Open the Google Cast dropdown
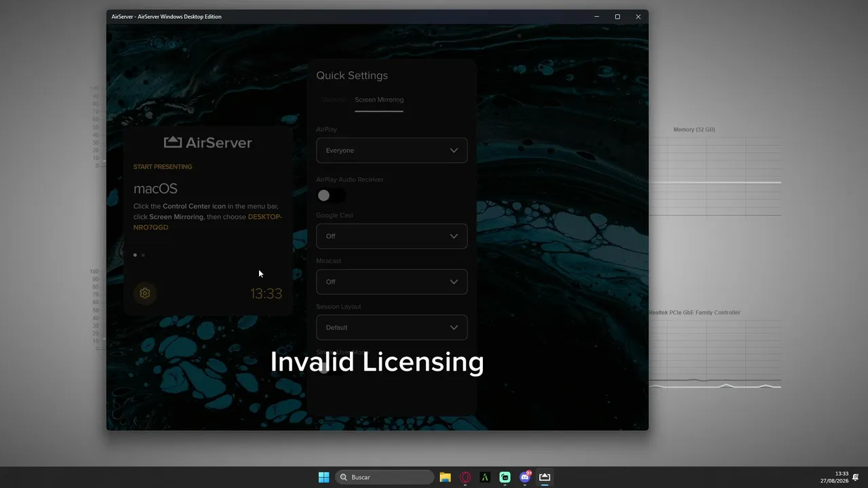This screenshot has height=488, width=868. [x=392, y=236]
